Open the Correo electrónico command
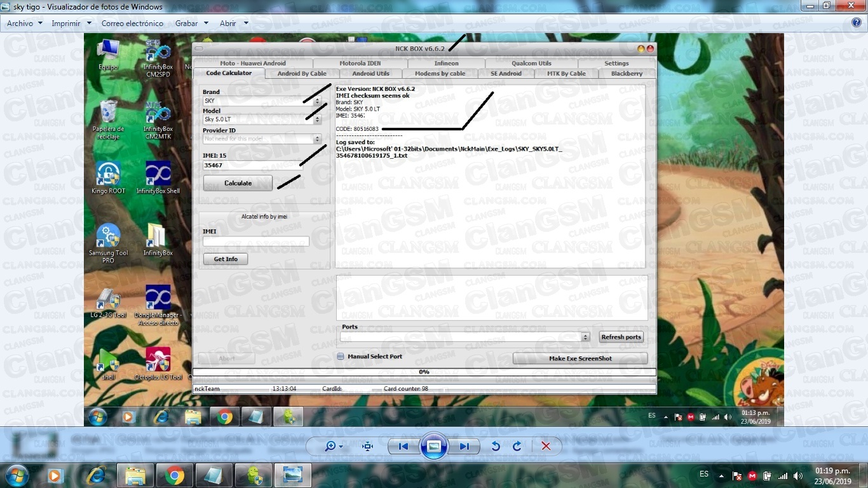The height and width of the screenshot is (488, 868). pos(132,23)
